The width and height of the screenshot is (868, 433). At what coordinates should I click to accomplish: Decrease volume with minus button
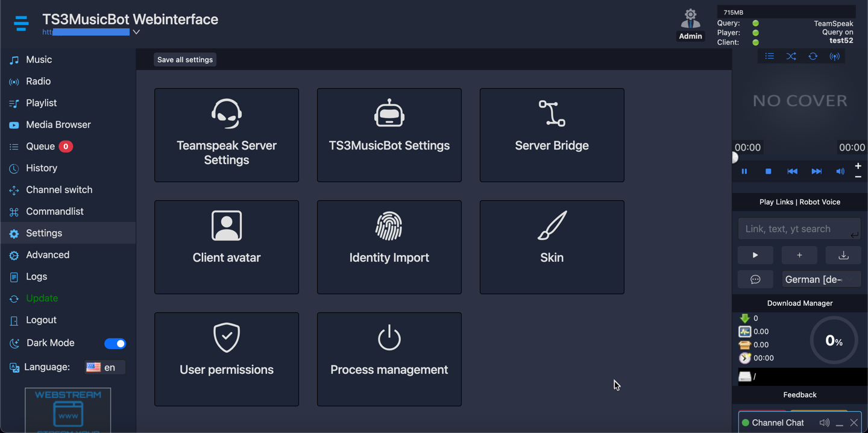[x=858, y=177]
